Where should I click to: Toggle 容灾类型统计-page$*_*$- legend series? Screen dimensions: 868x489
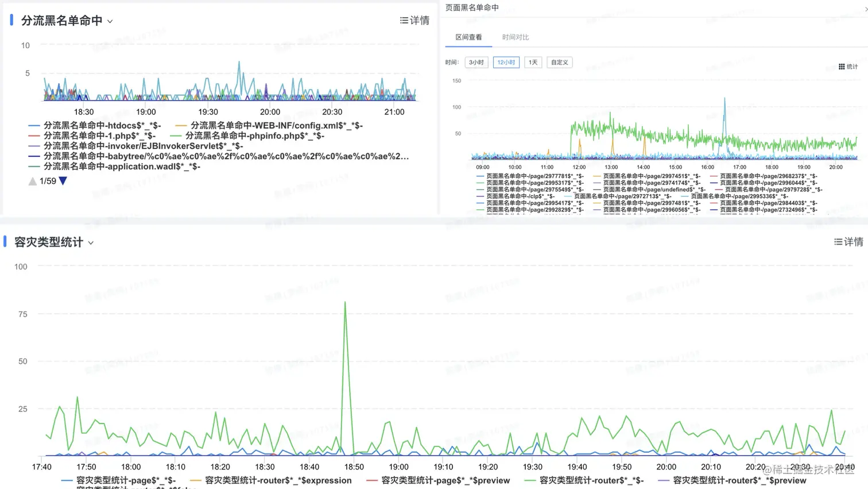coord(118,480)
